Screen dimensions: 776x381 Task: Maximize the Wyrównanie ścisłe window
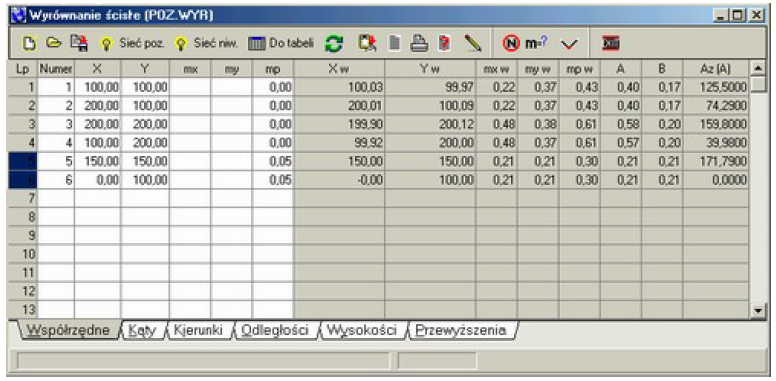738,15
